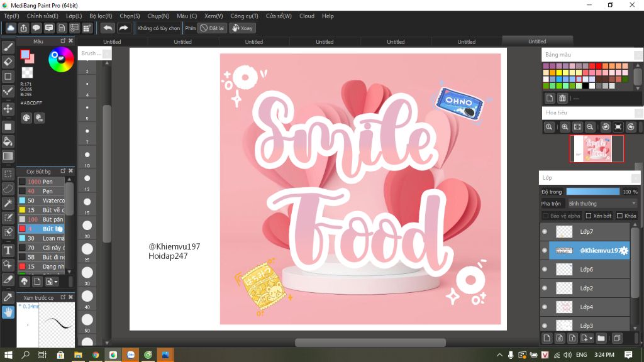644x362 pixels.
Task: Click the Độ trong opacity slider
Action: coord(592,192)
